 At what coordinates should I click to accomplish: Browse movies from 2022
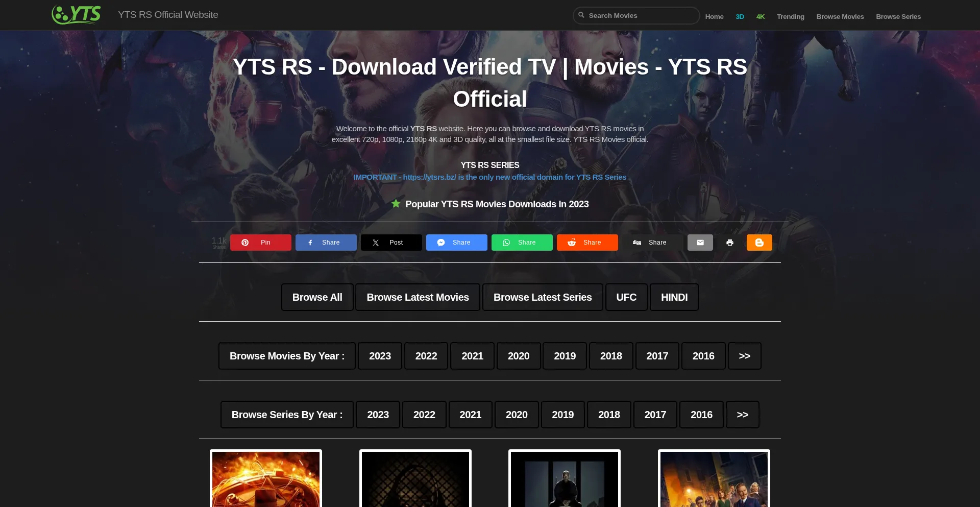[426, 356]
